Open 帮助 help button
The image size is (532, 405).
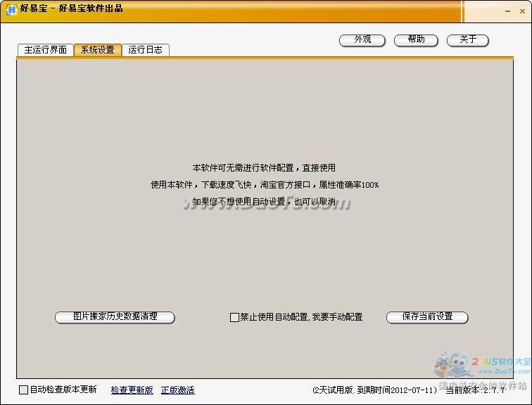tap(416, 40)
